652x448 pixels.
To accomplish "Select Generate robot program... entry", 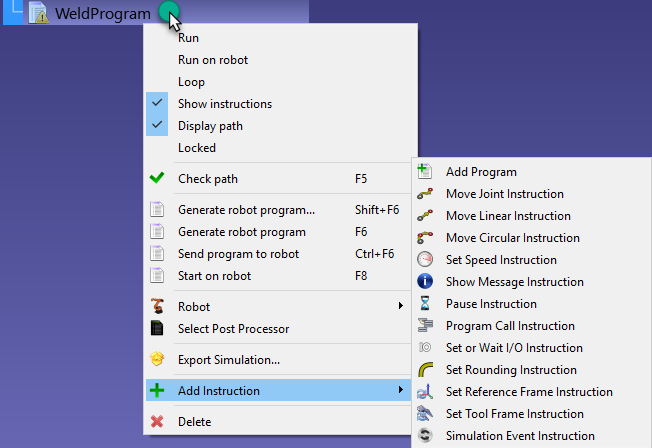I will click(246, 210).
